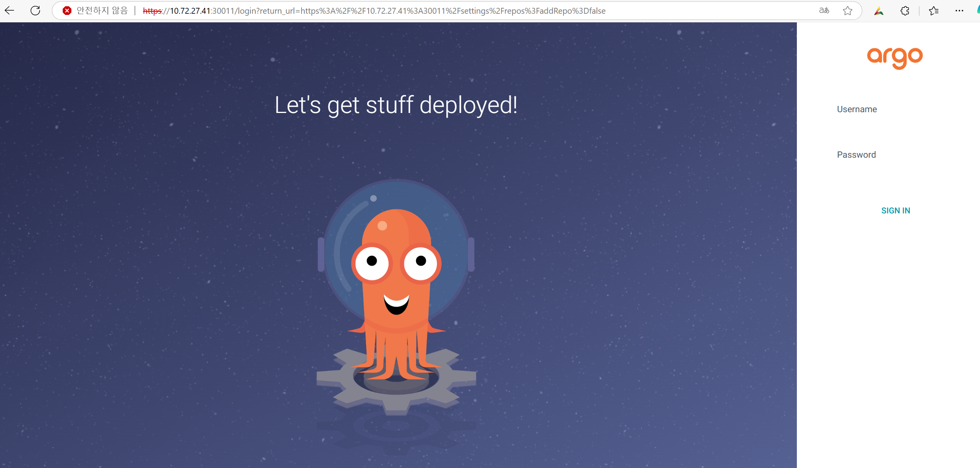Click the 'Let's get stuff deployed!' heading
Image resolution: width=980 pixels, height=468 pixels.
[x=396, y=105]
